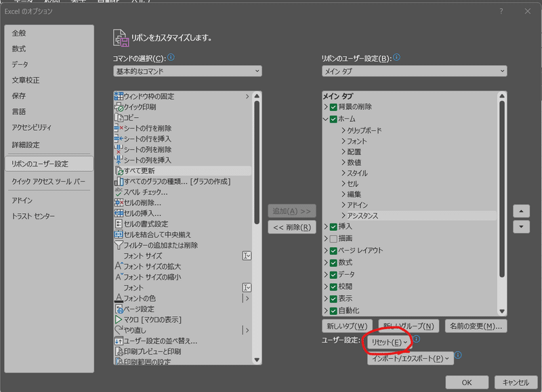Click the move up arrow button

521,211
